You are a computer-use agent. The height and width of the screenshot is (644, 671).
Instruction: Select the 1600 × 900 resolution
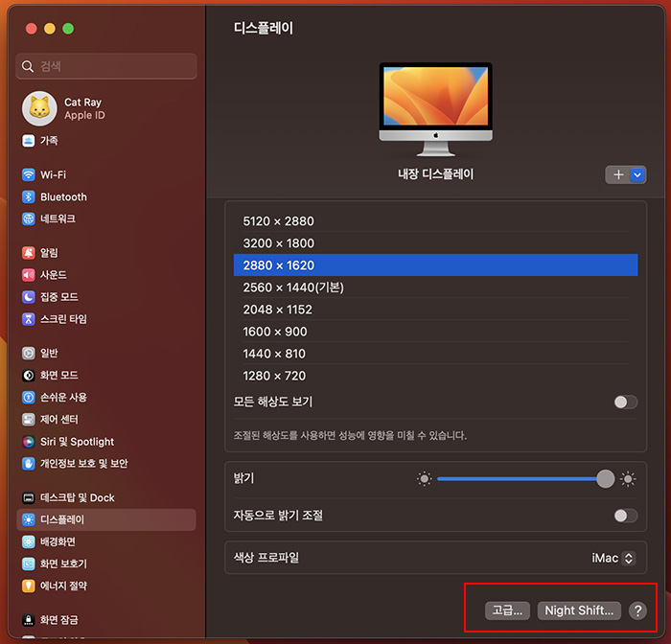(435, 332)
